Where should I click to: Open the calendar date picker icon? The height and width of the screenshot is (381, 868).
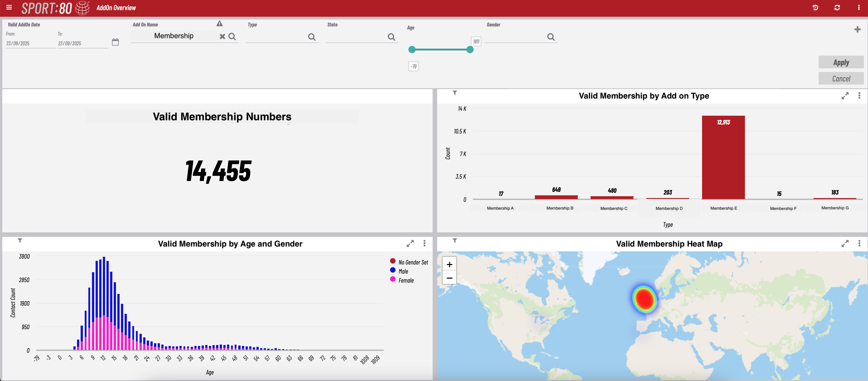[x=115, y=42]
